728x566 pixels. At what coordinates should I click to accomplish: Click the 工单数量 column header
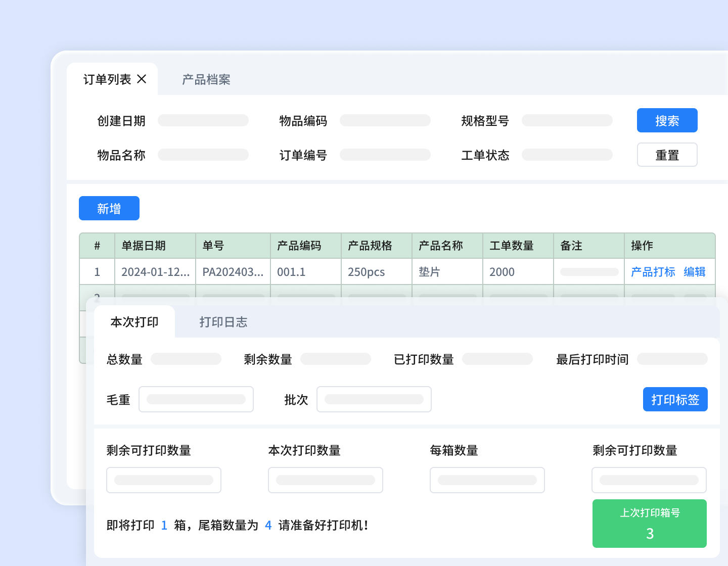click(518, 246)
